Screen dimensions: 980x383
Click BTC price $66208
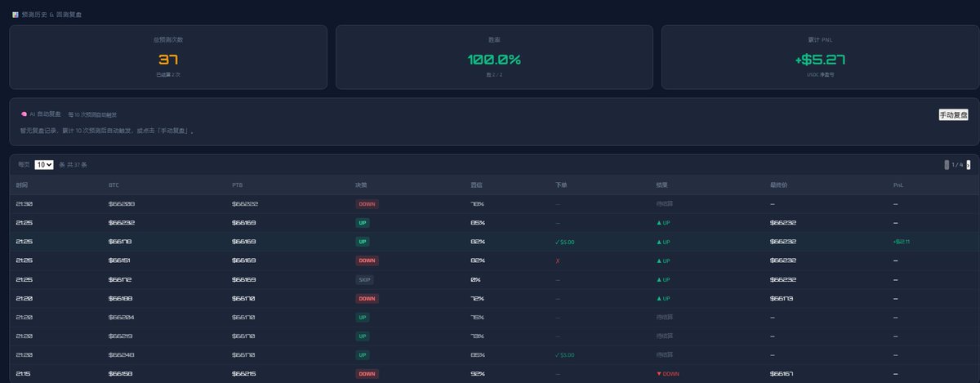point(122,203)
